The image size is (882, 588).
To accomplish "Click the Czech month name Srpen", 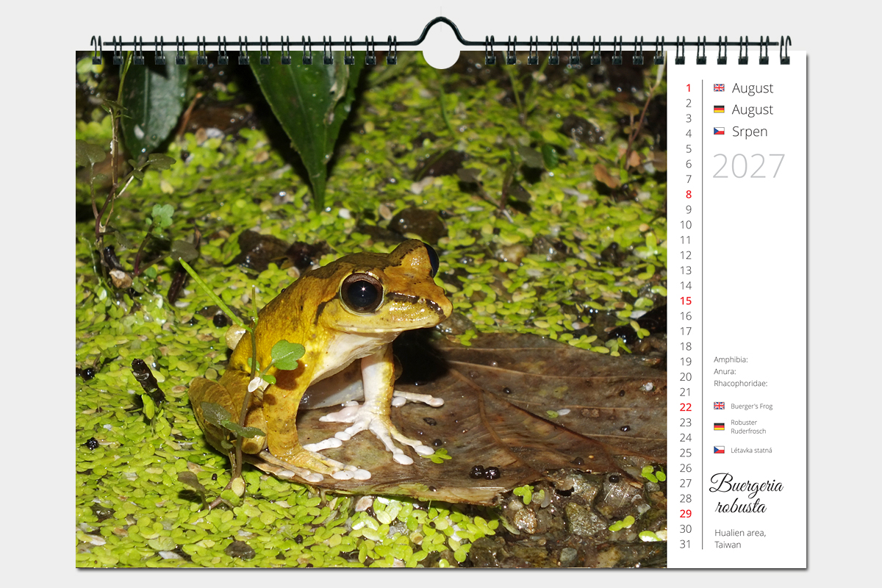I will tap(750, 132).
